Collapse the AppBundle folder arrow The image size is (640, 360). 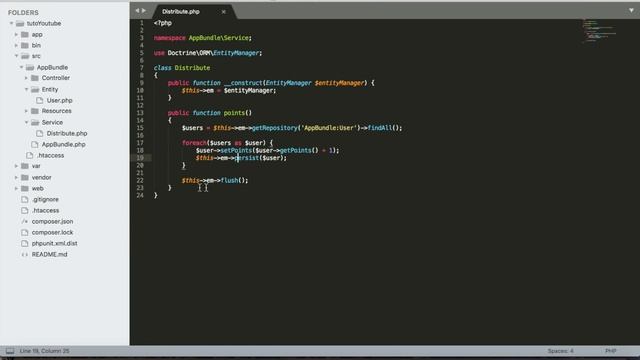(x=22, y=67)
